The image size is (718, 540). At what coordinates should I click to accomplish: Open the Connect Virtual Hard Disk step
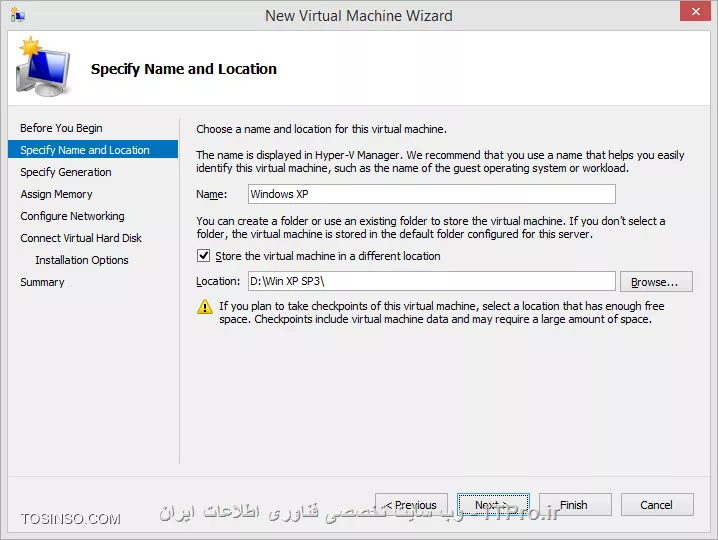[x=81, y=238]
